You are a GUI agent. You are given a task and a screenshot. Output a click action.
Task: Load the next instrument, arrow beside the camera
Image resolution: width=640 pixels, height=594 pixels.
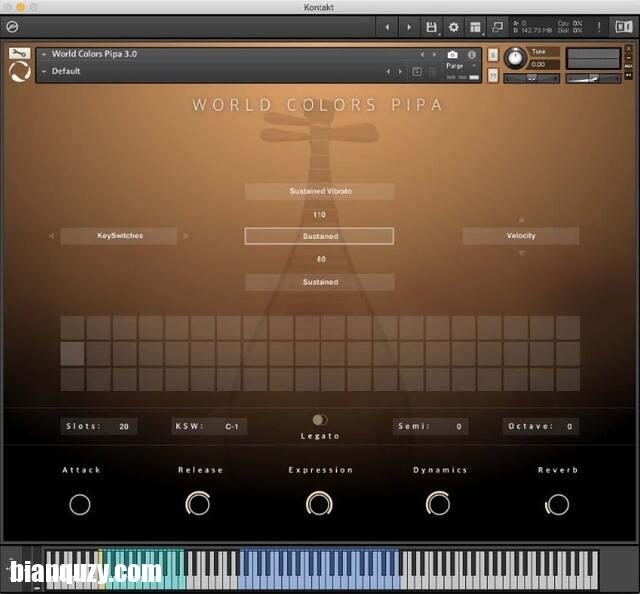pos(434,54)
